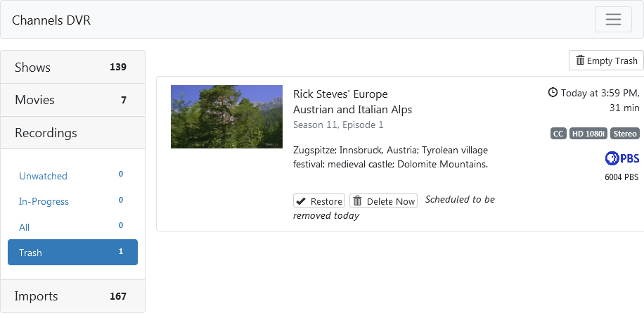Open the Shows section
644x318 pixels.
(73, 68)
